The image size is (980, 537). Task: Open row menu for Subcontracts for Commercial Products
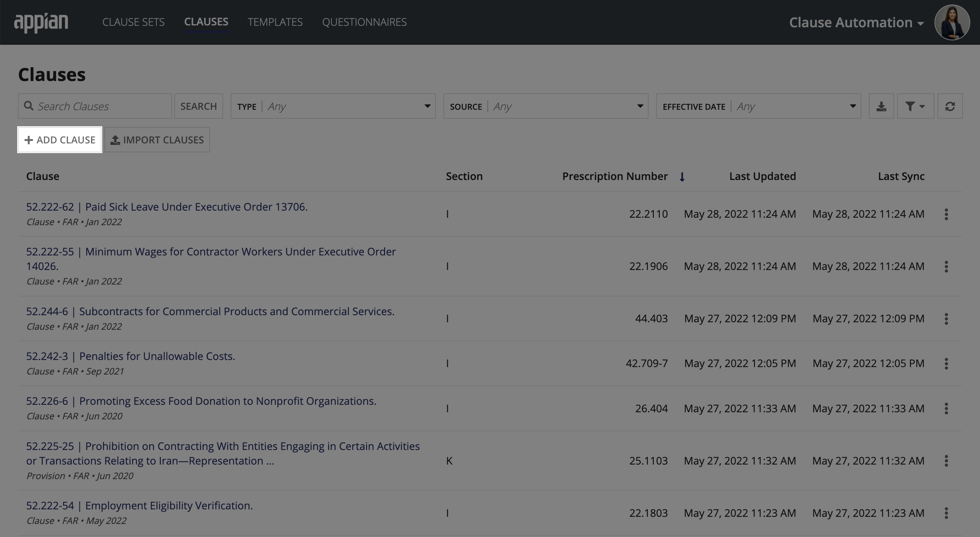(x=946, y=319)
